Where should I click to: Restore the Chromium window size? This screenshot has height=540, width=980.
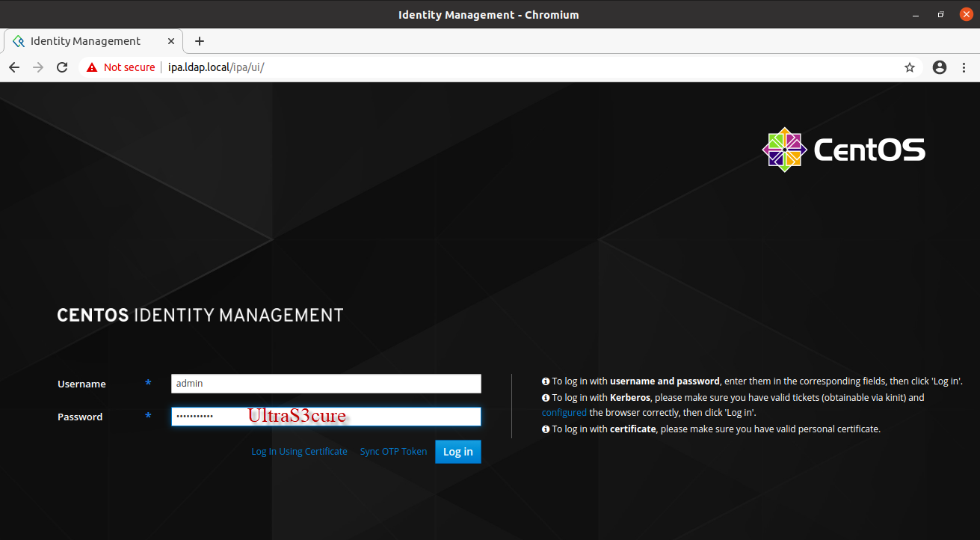940,14
